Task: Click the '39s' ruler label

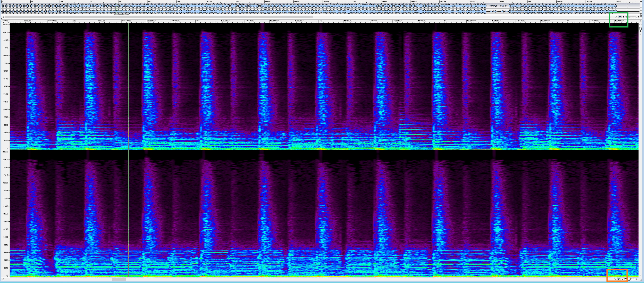Action: pos(74,21)
